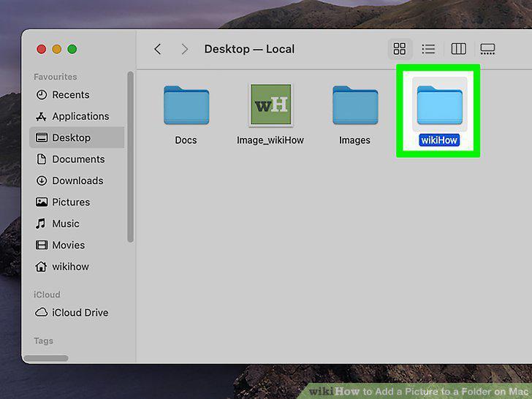Click the Music note icon

[x=41, y=224]
